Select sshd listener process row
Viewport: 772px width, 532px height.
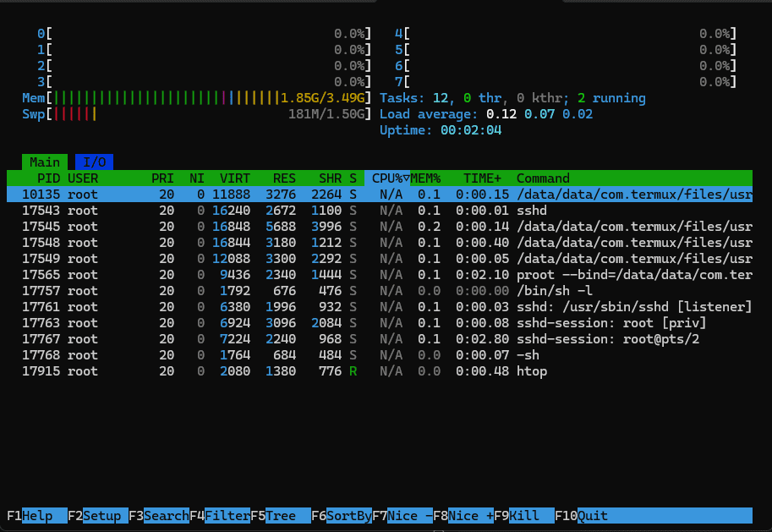coord(380,307)
